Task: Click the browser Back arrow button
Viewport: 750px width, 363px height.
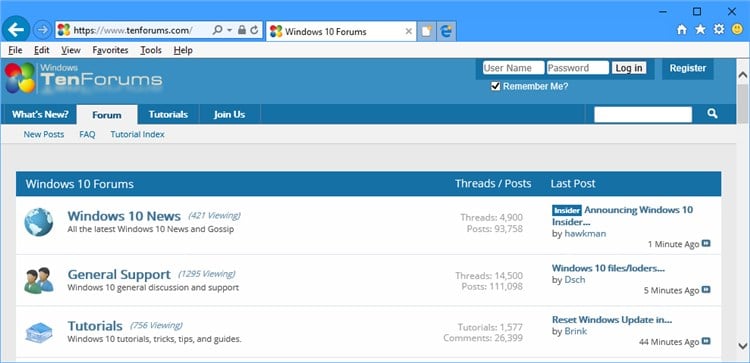Action: click(x=16, y=30)
